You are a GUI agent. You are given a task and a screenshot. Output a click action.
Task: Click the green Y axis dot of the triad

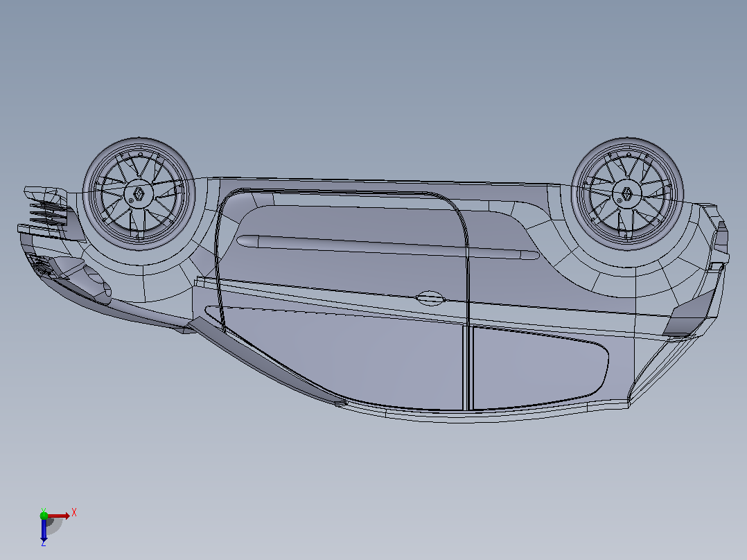[44, 515]
